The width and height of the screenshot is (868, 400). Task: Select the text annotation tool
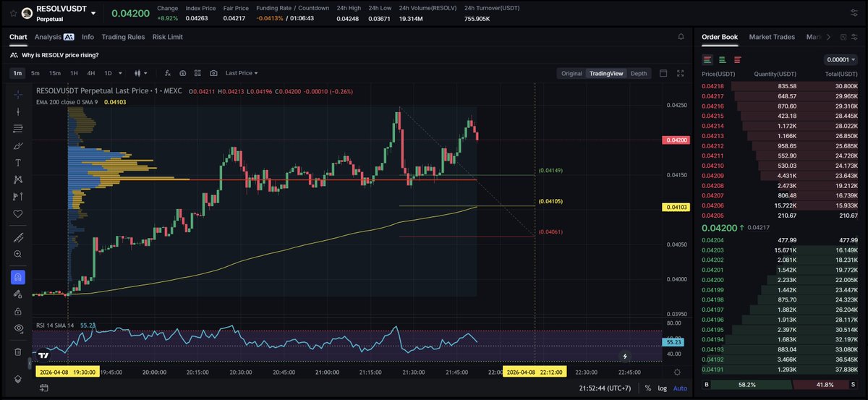tap(18, 163)
